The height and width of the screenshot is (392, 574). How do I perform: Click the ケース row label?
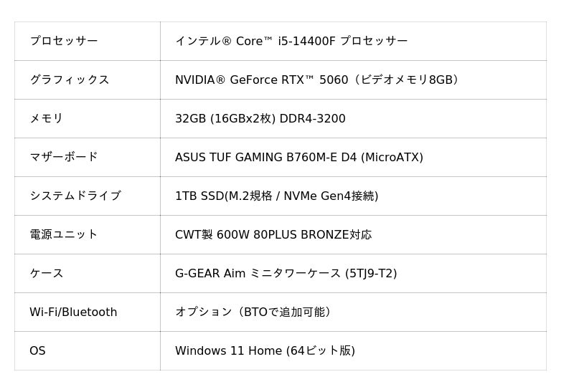(47, 273)
